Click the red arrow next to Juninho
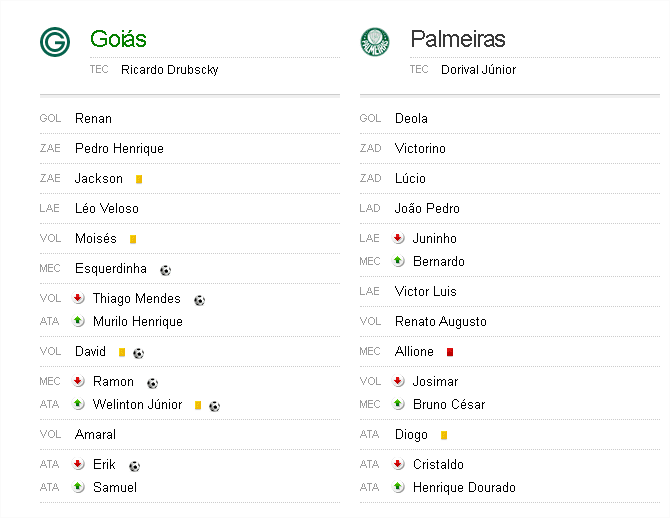 coord(398,238)
